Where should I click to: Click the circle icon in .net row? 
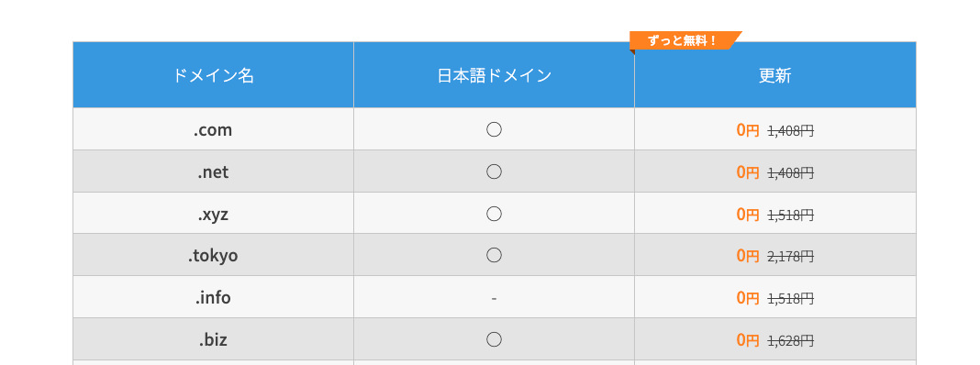(494, 171)
